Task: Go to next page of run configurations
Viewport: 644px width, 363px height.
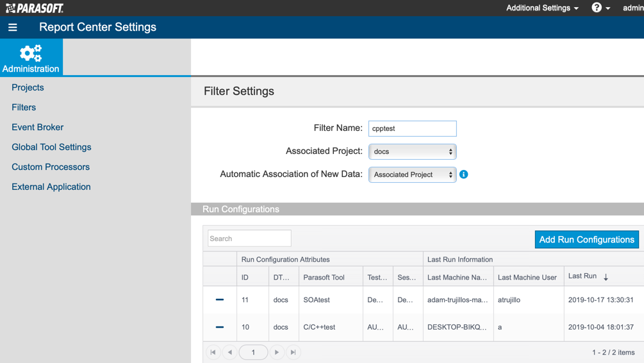Action: tap(277, 352)
